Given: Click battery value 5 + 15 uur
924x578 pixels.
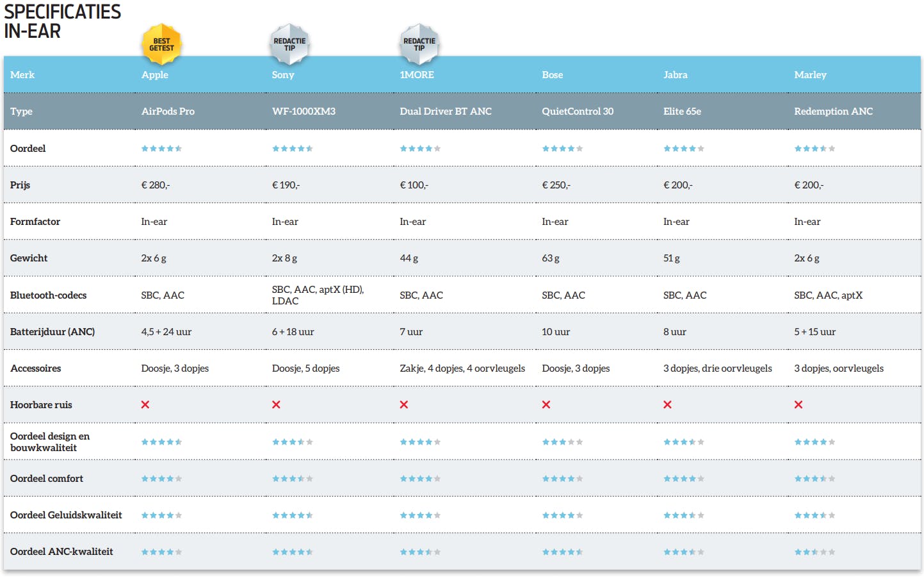Looking at the screenshot, I should point(815,332).
